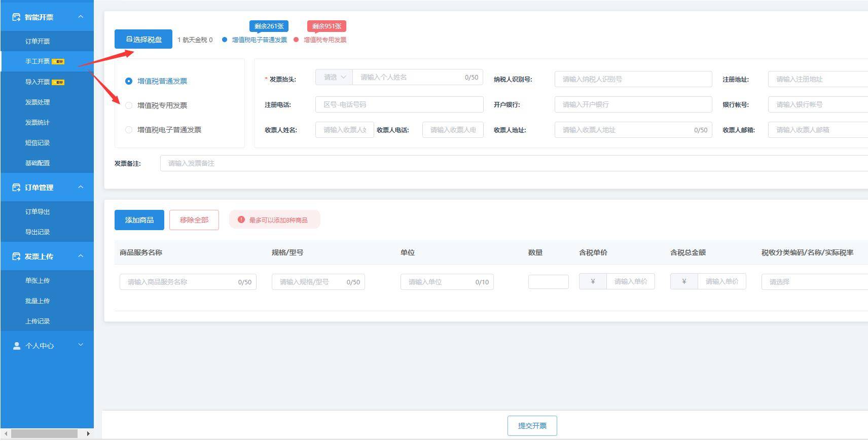This screenshot has height=441, width=868.
Task: Click the scrollbar left arrow at bottom
Action: click(x=6, y=433)
